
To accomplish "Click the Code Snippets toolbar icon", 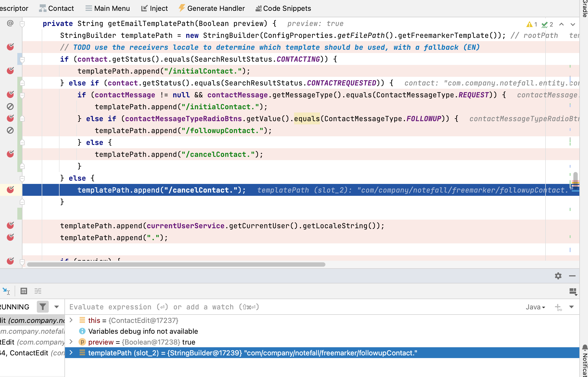I will click(x=257, y=8).
